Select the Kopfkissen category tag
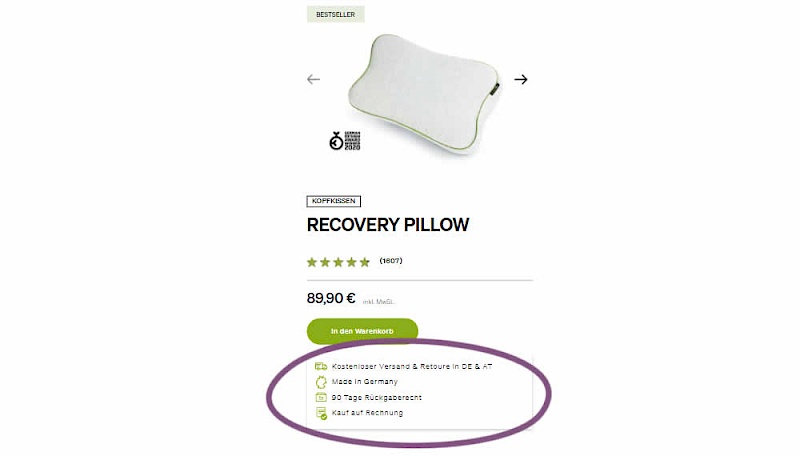Viewport: 800px width, 456px height. (334, 201)
